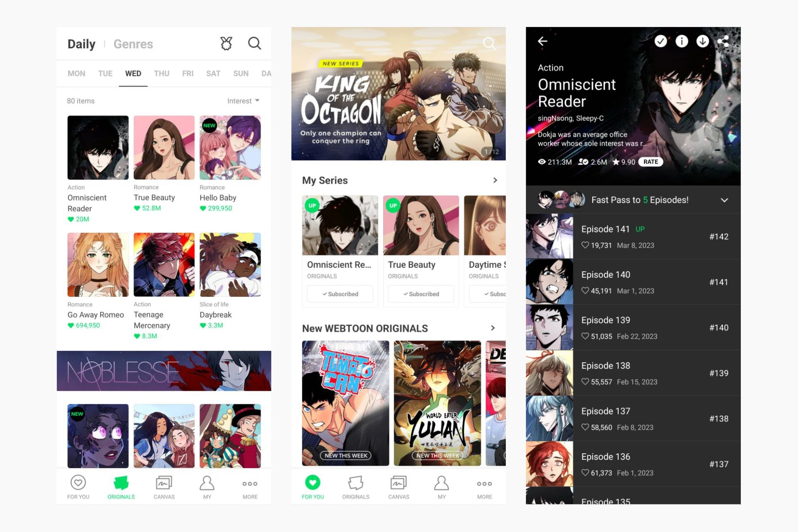Tap the info icon on Omniscient Reader header
798x532 pixels.
[x=682, y=41]
